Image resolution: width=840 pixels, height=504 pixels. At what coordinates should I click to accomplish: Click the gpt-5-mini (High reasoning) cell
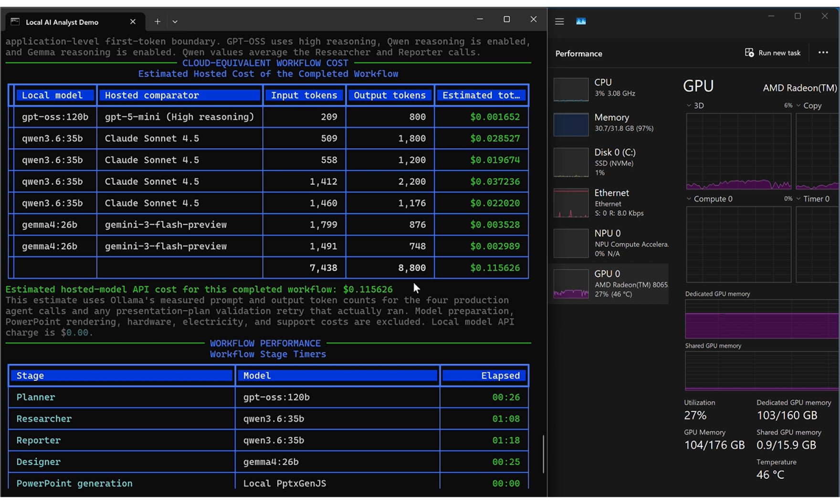point(179,117)
